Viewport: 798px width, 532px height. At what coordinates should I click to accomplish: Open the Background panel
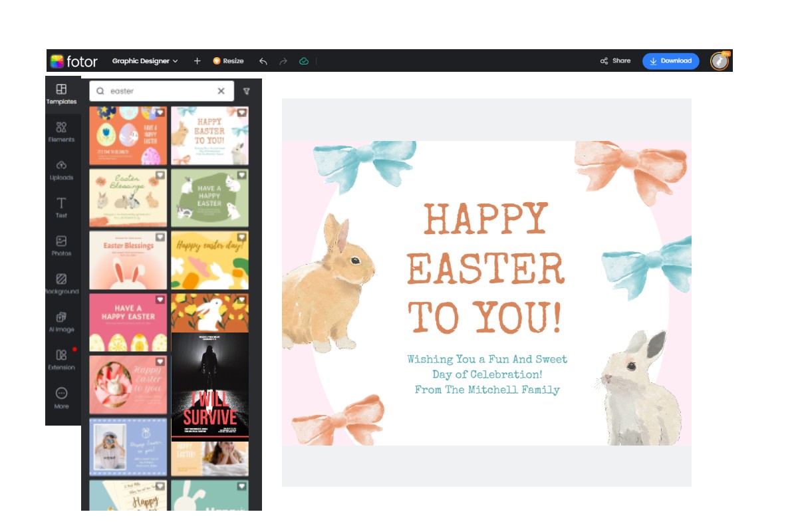point(61,283)
